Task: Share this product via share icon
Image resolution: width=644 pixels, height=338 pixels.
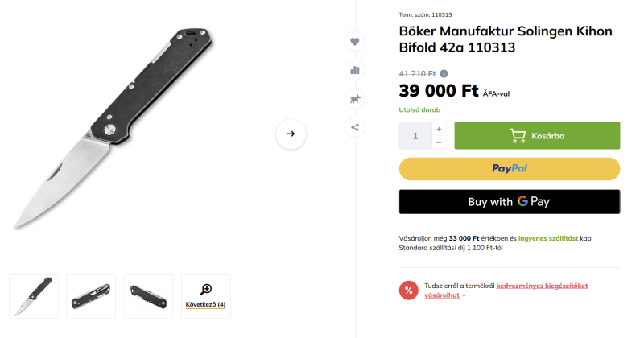Action: [354, 126]
